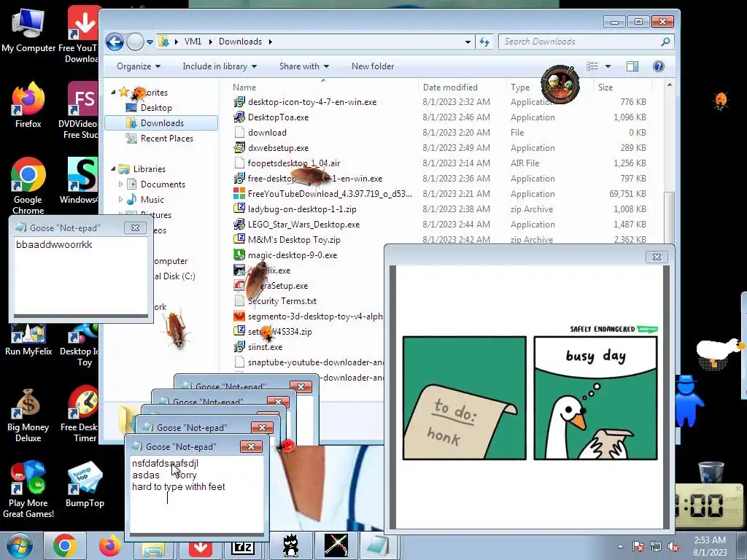Collapse the Libraries tree node
Image resolution: width=747 pixels, height=560 pixels.
pyautogui.click(x=113, y=168)
